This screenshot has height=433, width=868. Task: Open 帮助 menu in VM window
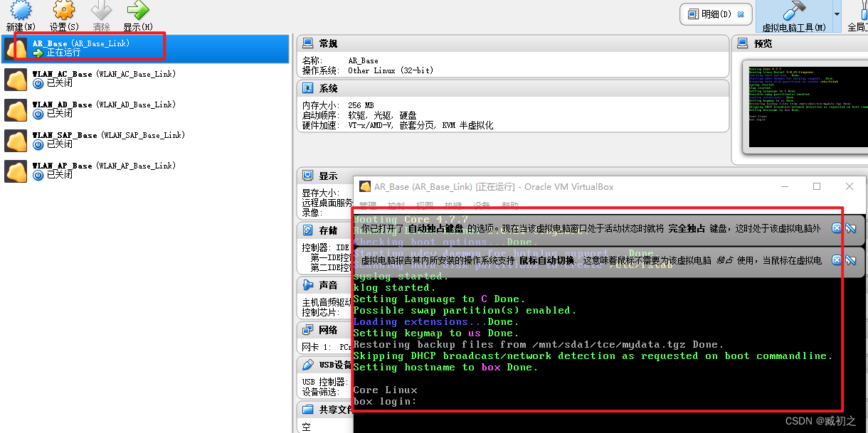[x=510, y=205]
